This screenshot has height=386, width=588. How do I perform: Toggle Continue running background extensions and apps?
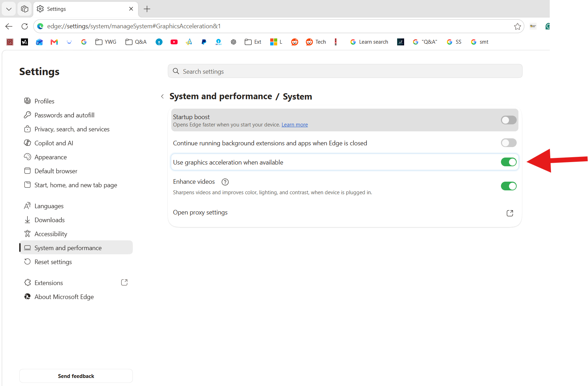tap(509, 143)
